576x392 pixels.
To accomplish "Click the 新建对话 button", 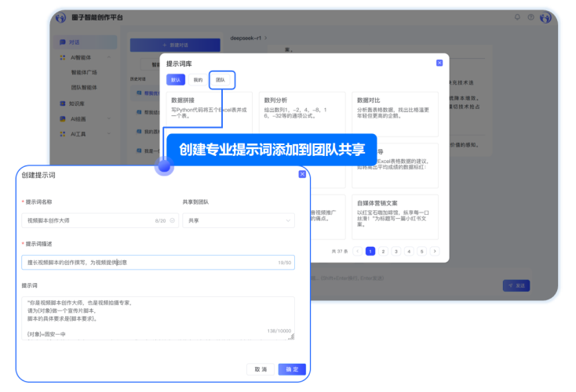I will coord(175,45).
